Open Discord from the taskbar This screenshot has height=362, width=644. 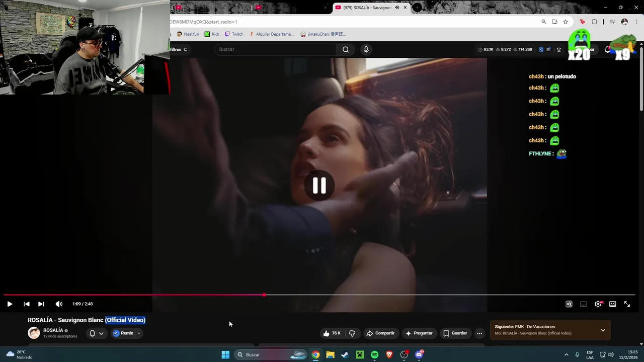coord(419,354)
